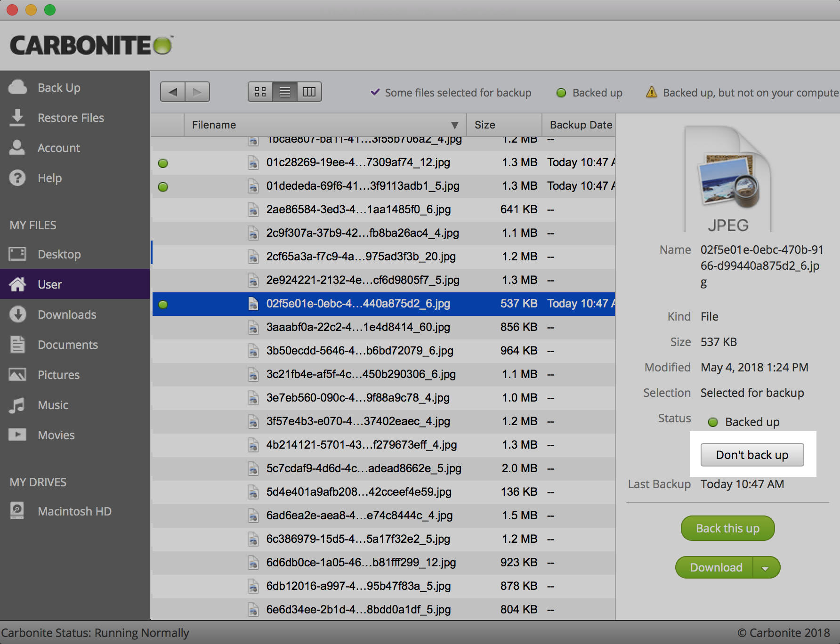Switch to list view mode
The width and height of the screenshot is (840, 644).
pyautogui.click(x=285, y=92)
